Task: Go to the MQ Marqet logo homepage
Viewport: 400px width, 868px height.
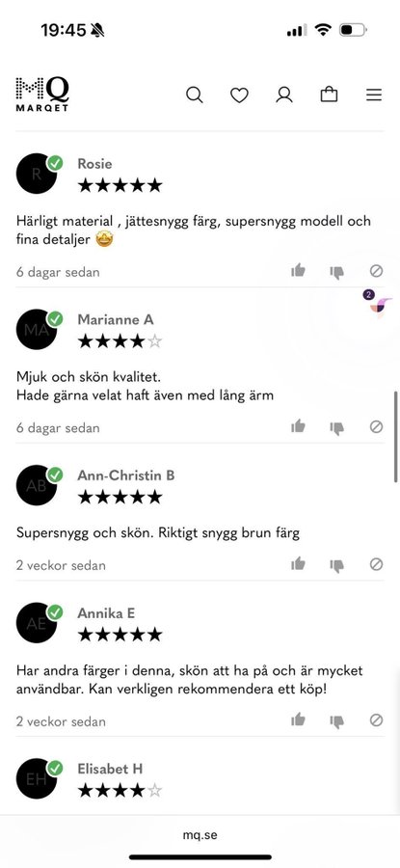Action: pyautogui.click(x=42, y=95)
